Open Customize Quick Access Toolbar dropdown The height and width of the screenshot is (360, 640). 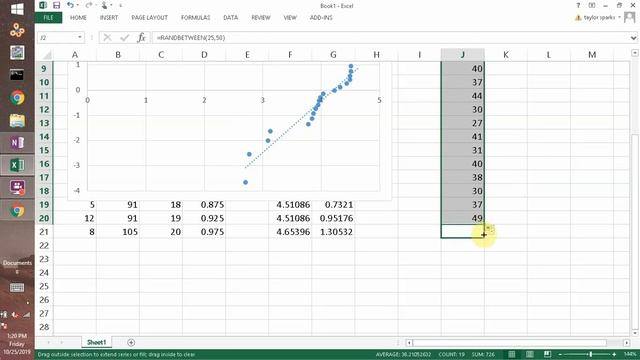pos(120,6)
